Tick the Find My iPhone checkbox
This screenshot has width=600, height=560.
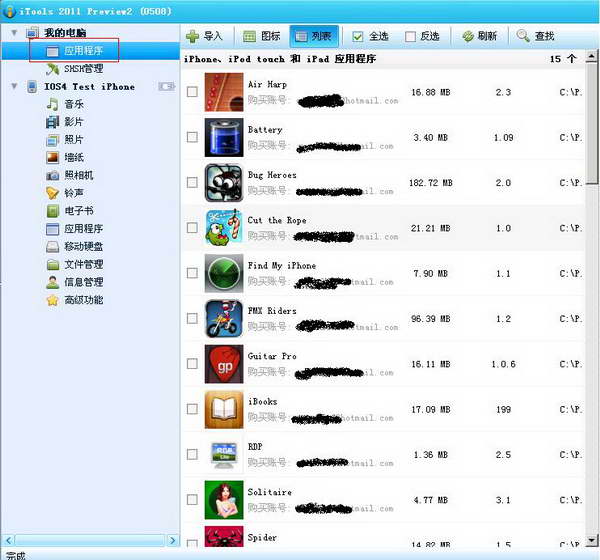pos(192,273)
